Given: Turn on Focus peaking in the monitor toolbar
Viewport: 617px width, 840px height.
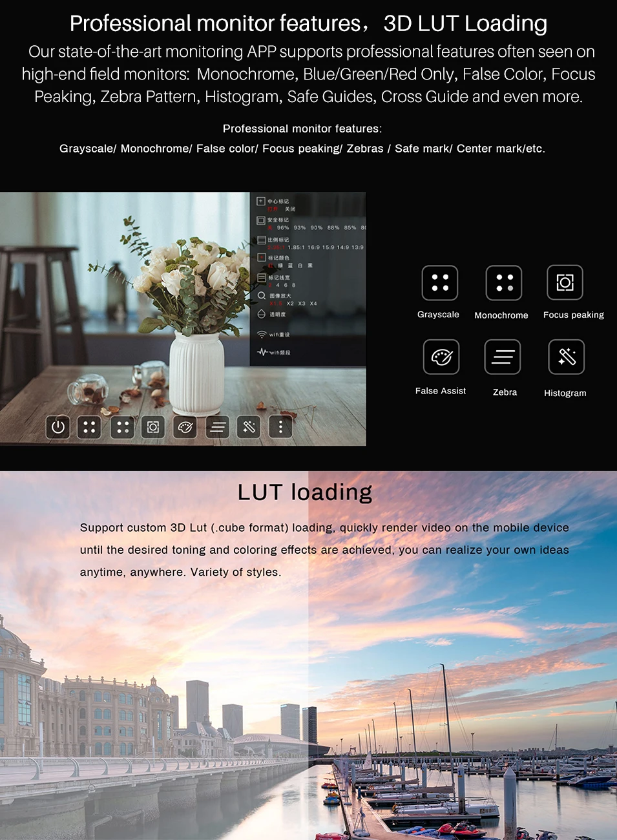Looking at the screenshot, I should coord(153,426).
